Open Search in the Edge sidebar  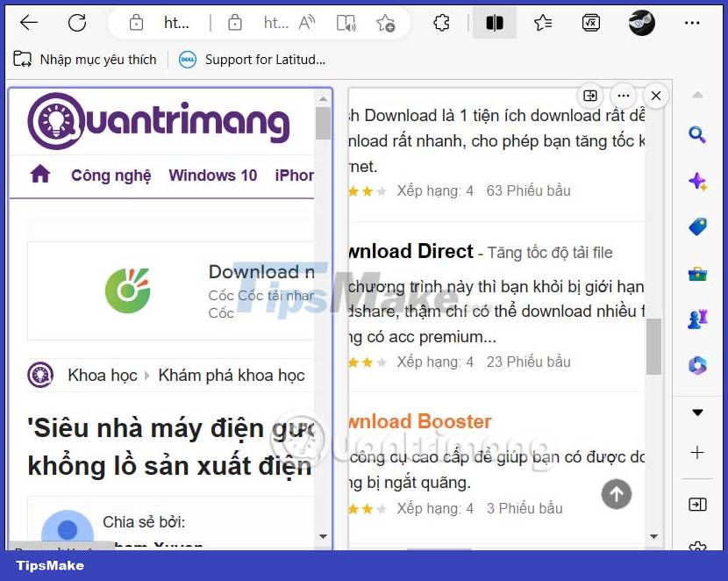[697, 135]
